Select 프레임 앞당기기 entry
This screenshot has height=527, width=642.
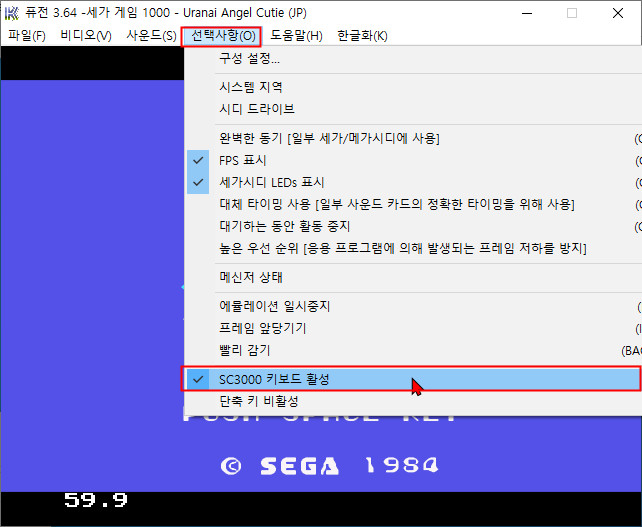pyautogui.click(x=414, y=328)
